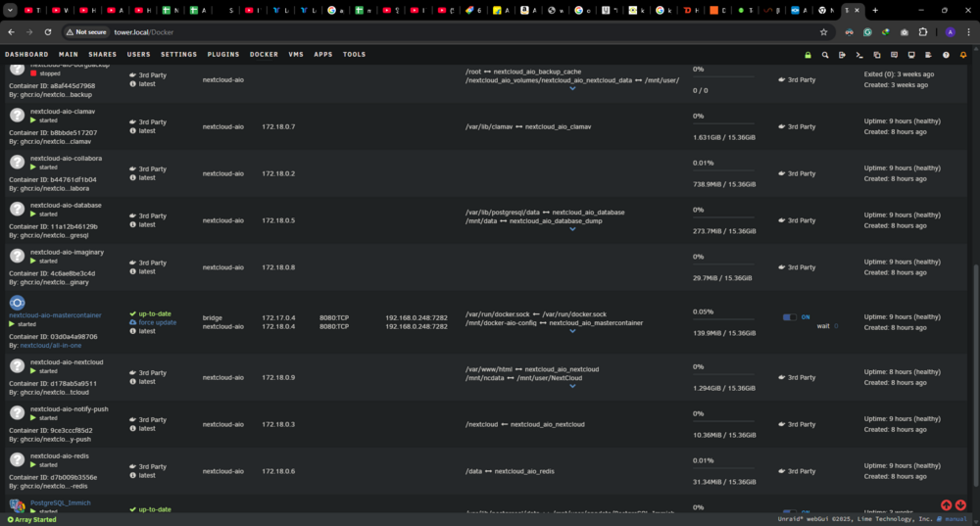
Task: Click the mastercontainer wait time field
Action: click(836, 326)
